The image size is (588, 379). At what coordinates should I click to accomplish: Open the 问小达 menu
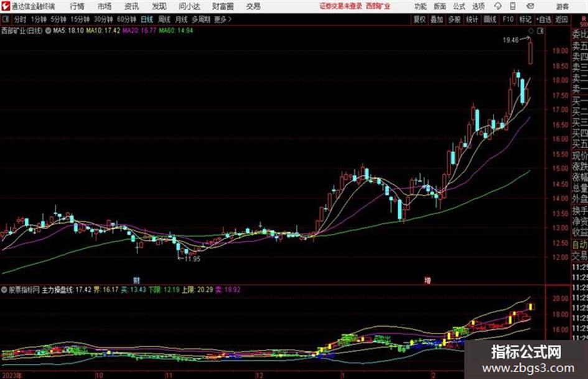[189, 6]
